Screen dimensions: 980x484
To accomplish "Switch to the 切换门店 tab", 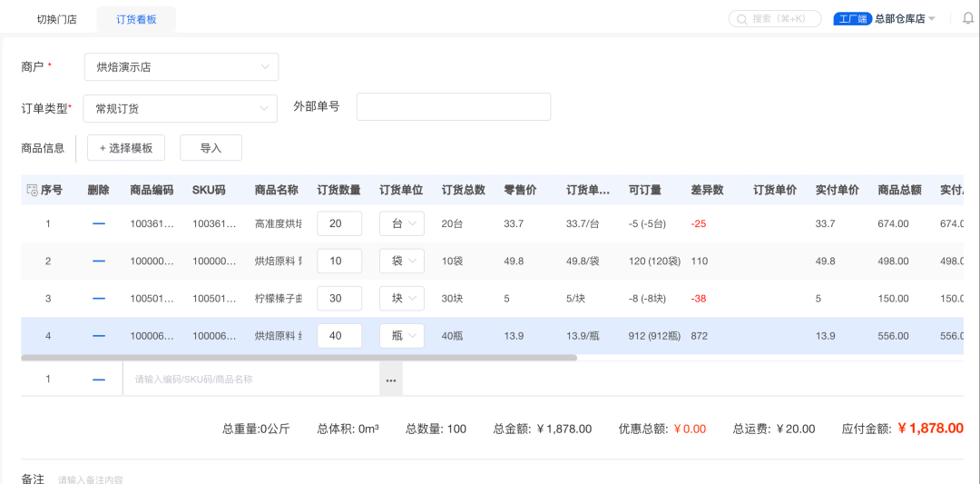I will coord(56,19).
